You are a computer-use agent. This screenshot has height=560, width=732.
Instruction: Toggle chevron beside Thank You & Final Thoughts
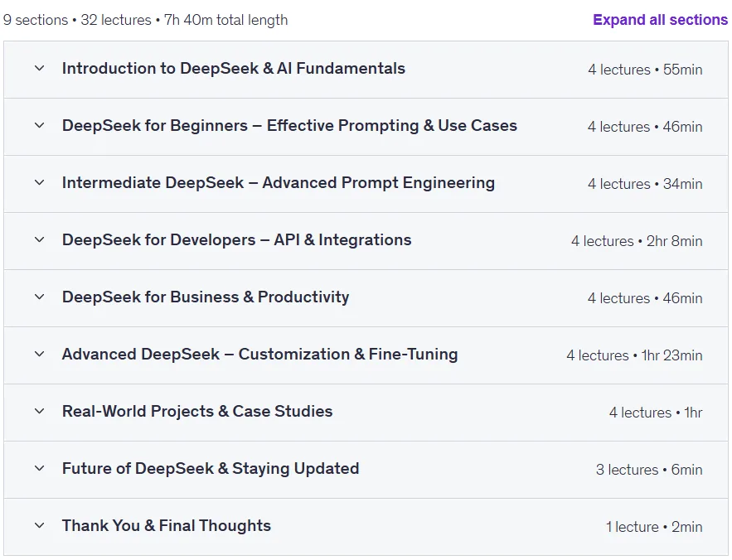[40, 525]
